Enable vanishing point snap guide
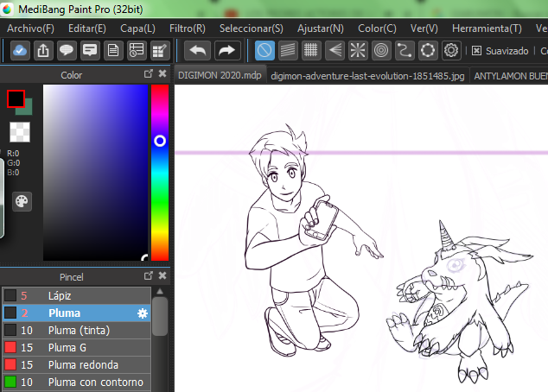Viewport: 548px width, 392px height. tap(335, 51)
